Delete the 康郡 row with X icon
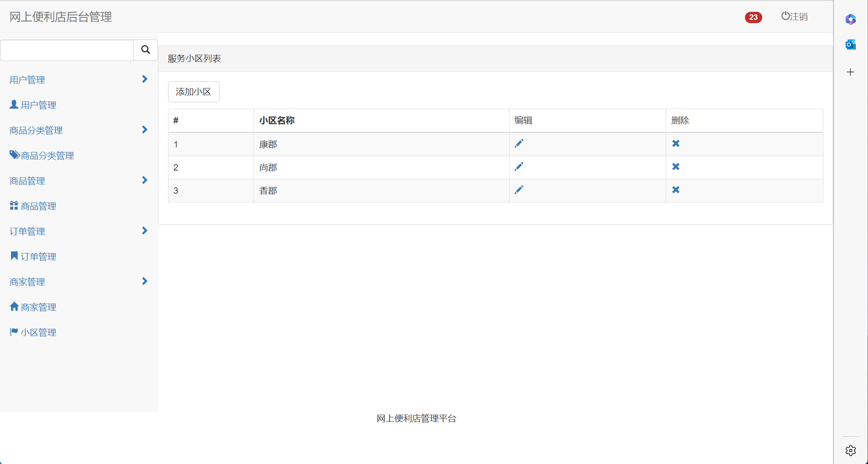Screen dimensions: 868x464 coord(675,144)
